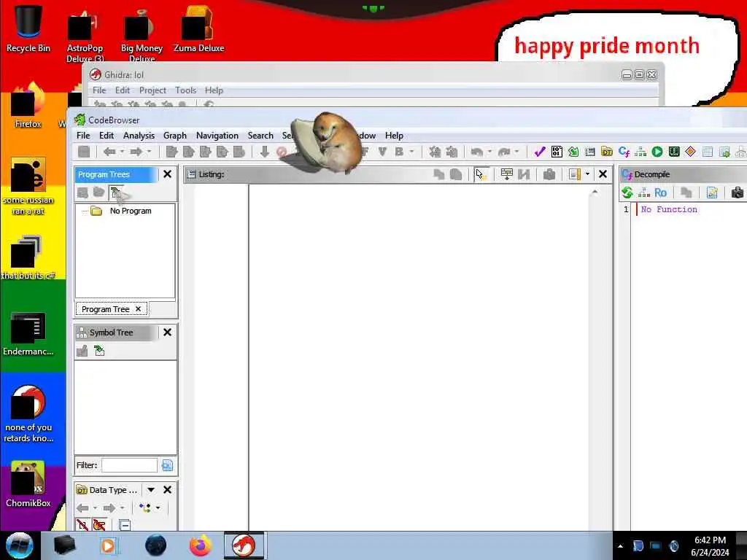Open the dropdown arrow beside B icon
747x560 pixels.
(411, 152)
